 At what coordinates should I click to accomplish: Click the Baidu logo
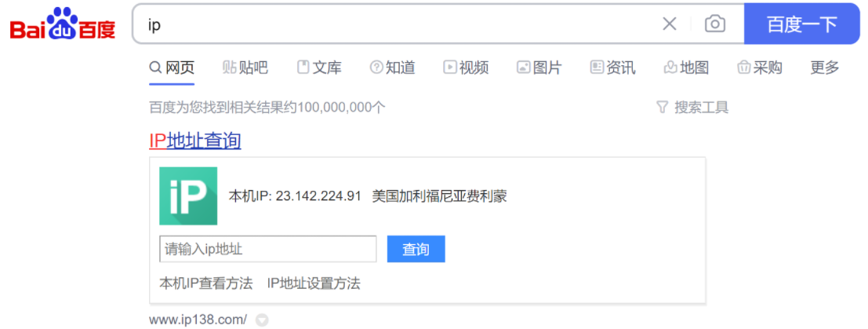click(63, 24)
